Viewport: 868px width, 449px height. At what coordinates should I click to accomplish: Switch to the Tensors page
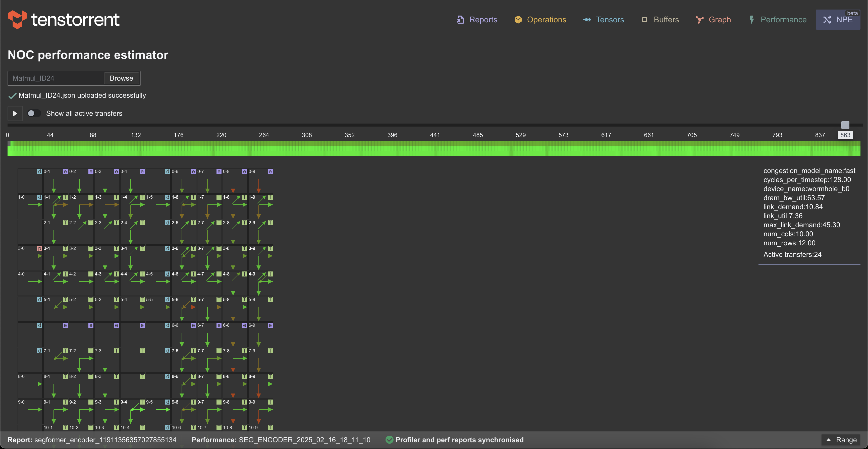610,20
